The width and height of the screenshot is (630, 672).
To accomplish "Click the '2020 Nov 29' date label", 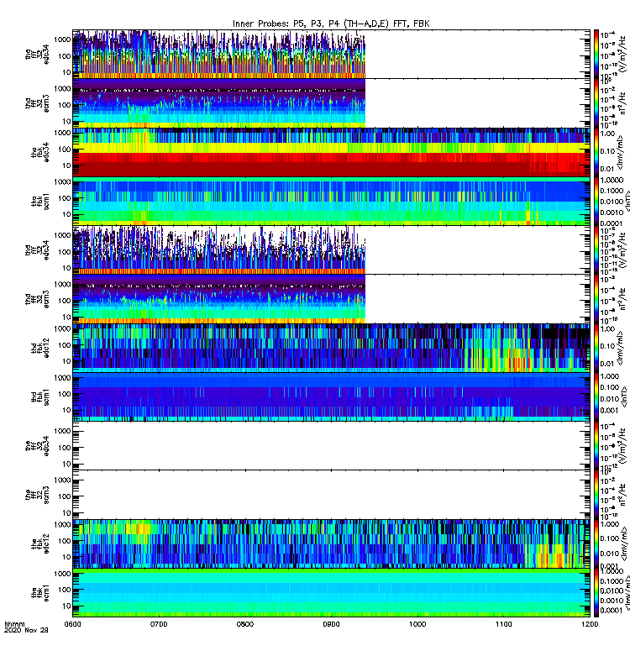I will pyautogui.click(x=26, y=630).
